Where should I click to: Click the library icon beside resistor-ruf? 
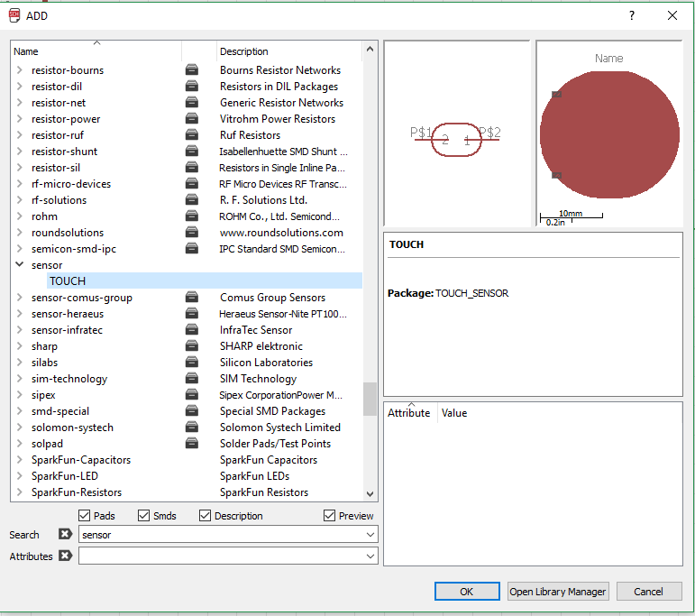191,134
